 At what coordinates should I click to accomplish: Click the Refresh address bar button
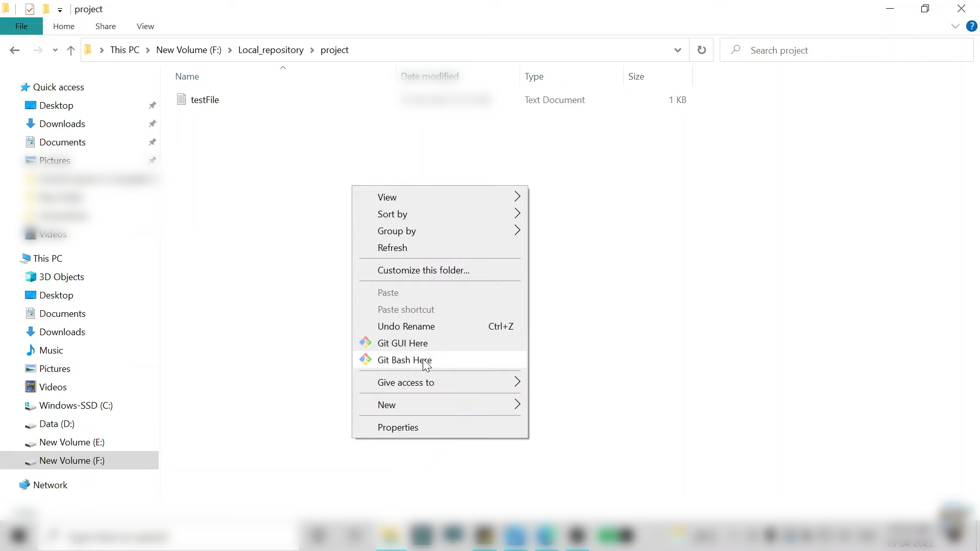(x=702, y=50)
